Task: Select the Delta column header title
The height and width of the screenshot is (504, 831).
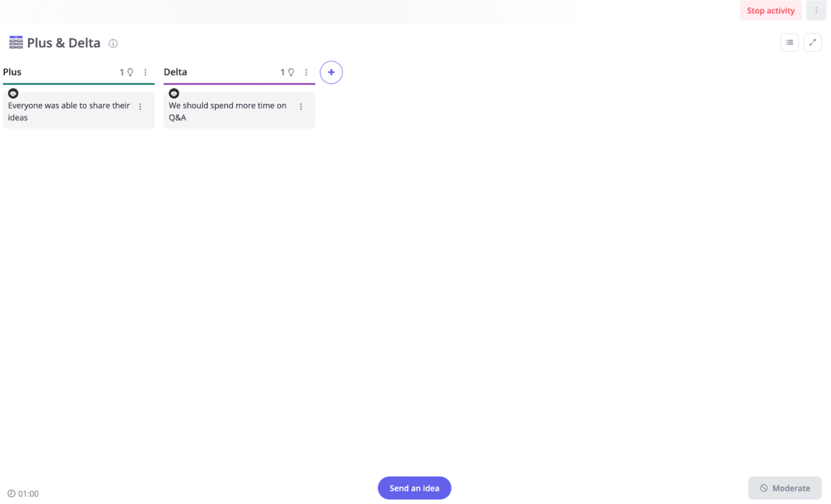Action: coord(175,72)
